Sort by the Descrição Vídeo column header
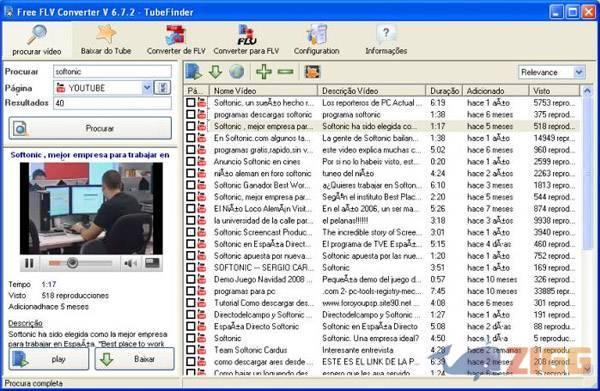The width and height of the screenshot is (600, 391). pyautogui.click(x=372, y=91)
